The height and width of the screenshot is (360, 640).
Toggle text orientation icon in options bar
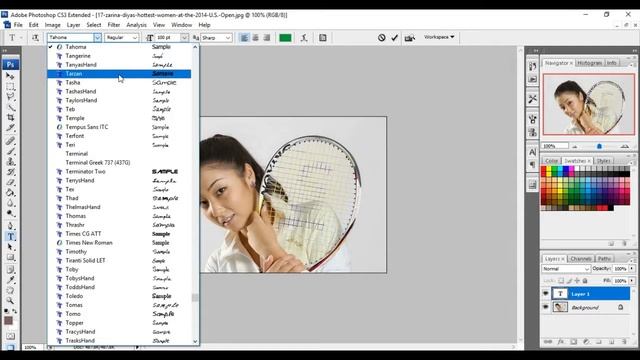pyautogui.click(x=36, y=38)
